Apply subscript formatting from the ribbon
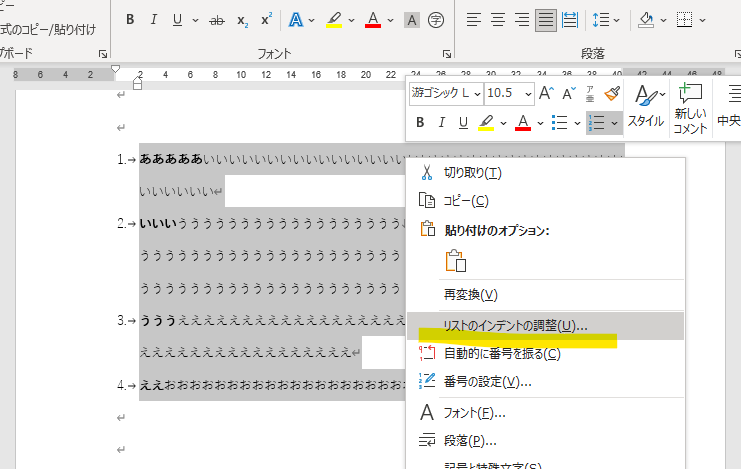Screen dimensions: 741x469 [243, 20]
